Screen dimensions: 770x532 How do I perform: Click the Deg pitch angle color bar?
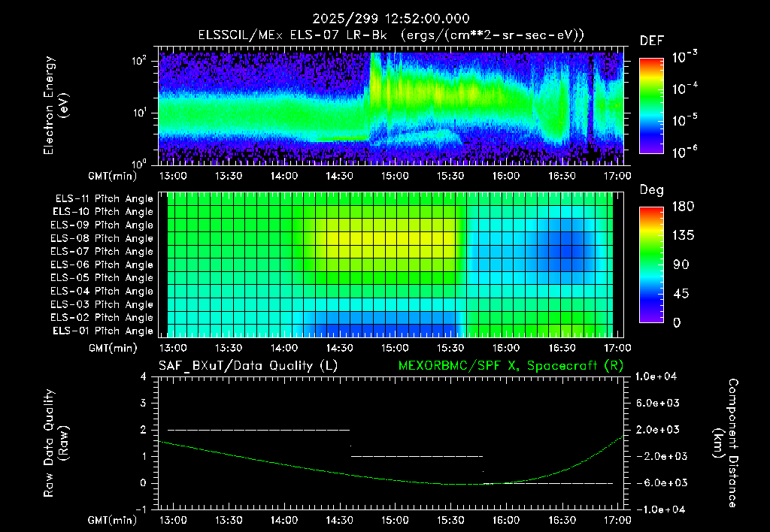pyautogui.click(x=651, y=264)
